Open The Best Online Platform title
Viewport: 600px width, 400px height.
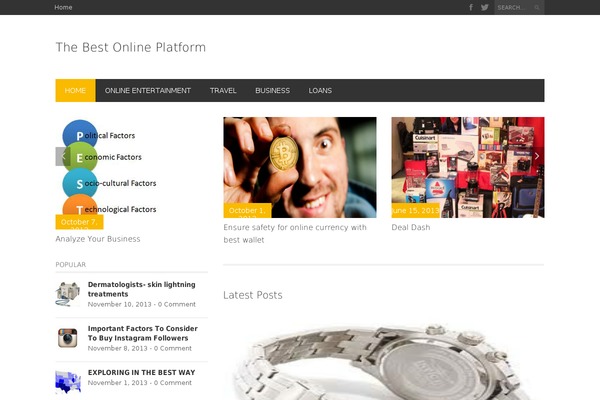[x=131, y=47]
